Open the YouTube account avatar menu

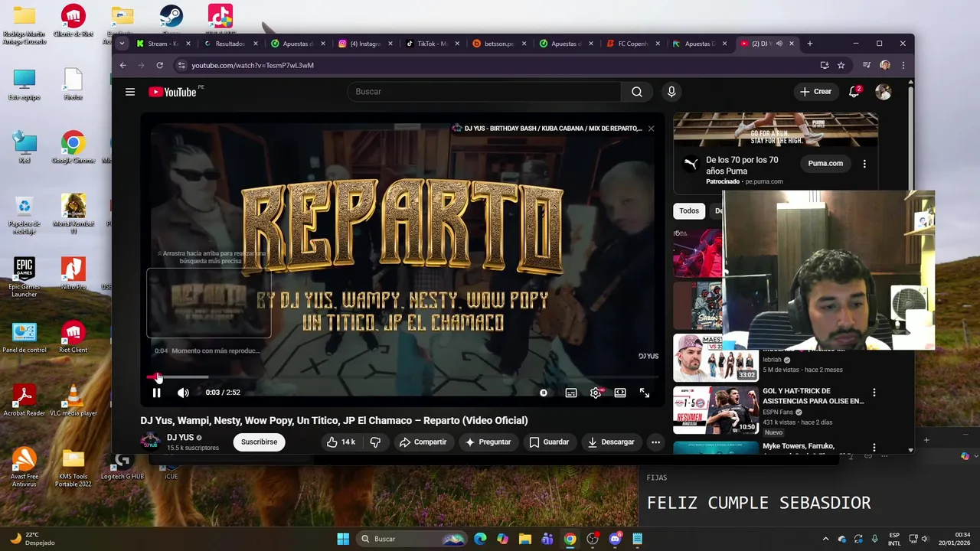click(883, 92)
